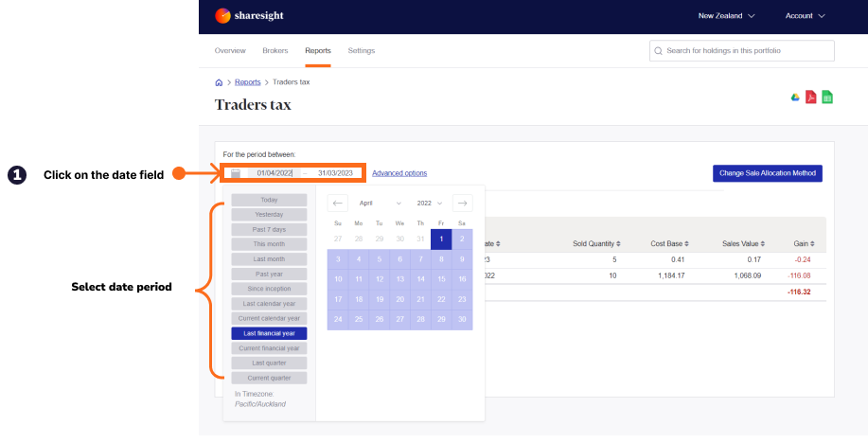Viewport: 868px width, 443px height.
Task: Click the Reports breadcrumb link
Action: click(247, 82)
